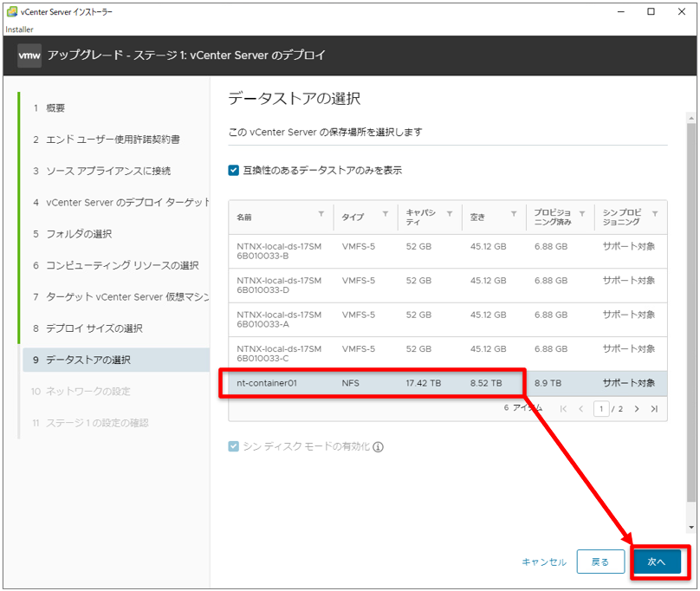700x591 pixels.
Task: Click the scrollbar down arrow
Action: click(x=691, y=528)
